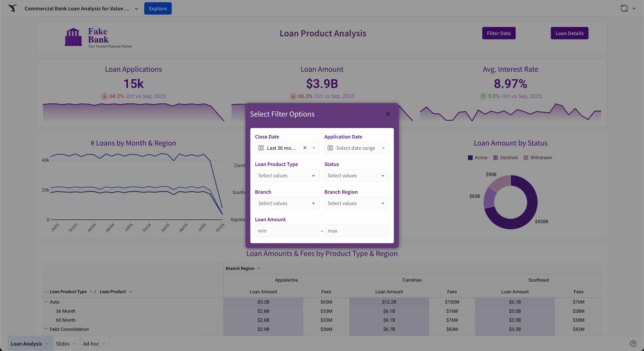Click the Application Date calendar icon

click(330, 148)
